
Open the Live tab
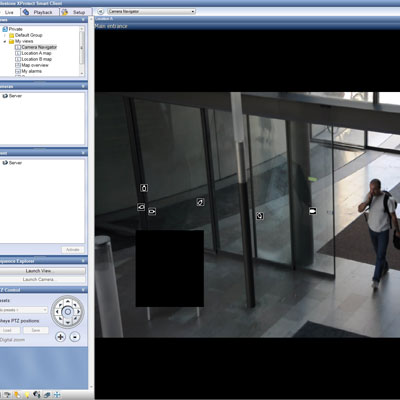click(9, 12)
